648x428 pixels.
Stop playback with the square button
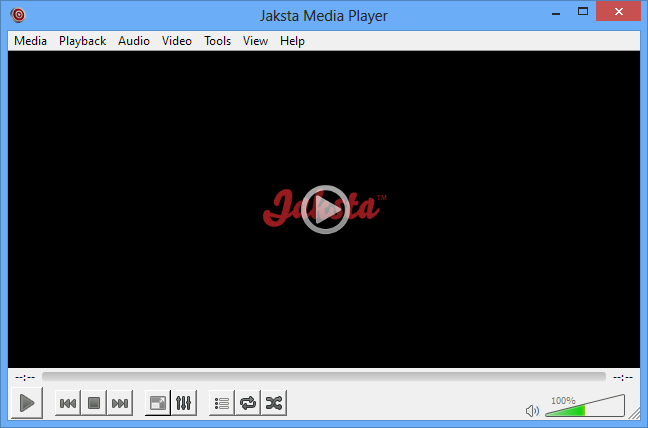click(x=94, y=403)
